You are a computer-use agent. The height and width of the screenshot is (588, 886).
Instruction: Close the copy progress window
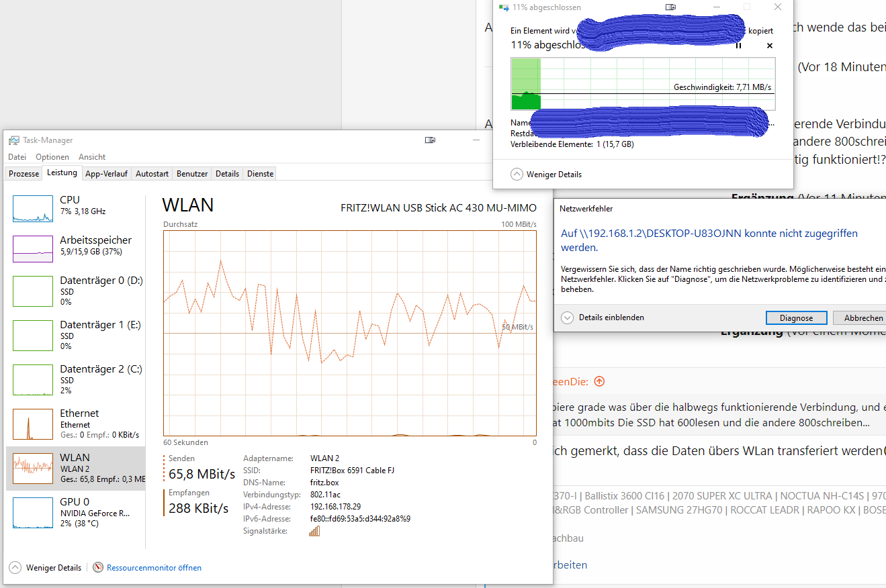click(778, 7)
